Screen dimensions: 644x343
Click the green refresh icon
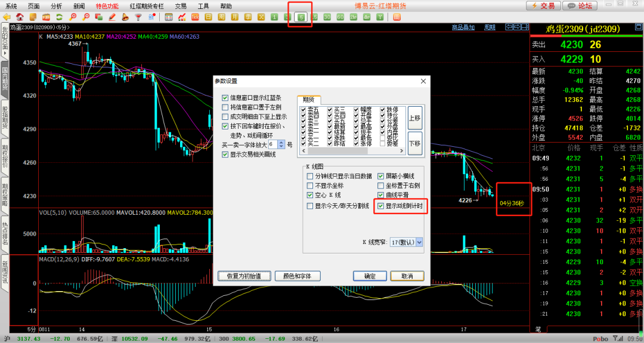click(59, 17)
